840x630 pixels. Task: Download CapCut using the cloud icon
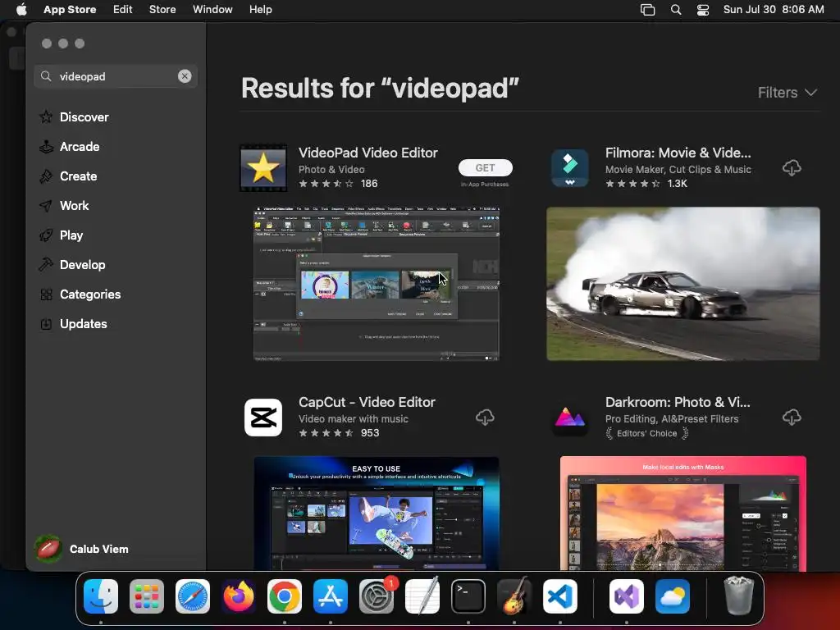[x=485, y=418]
